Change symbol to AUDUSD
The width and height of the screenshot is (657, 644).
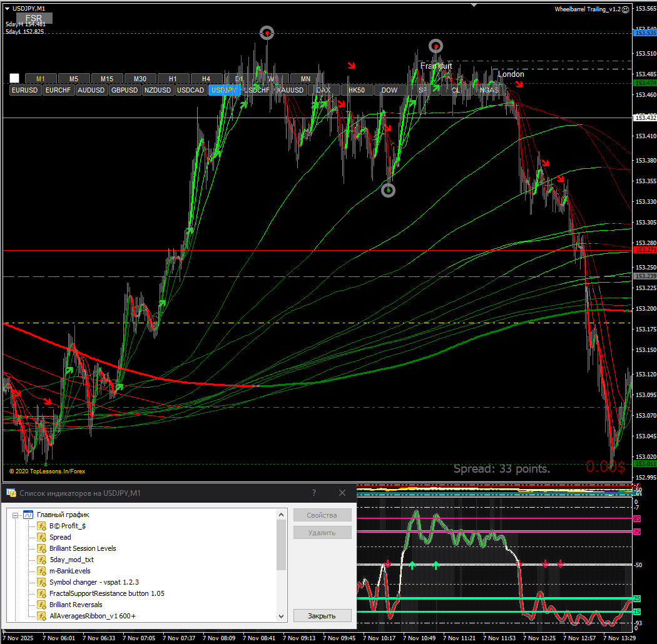click(x=91, y=90)
